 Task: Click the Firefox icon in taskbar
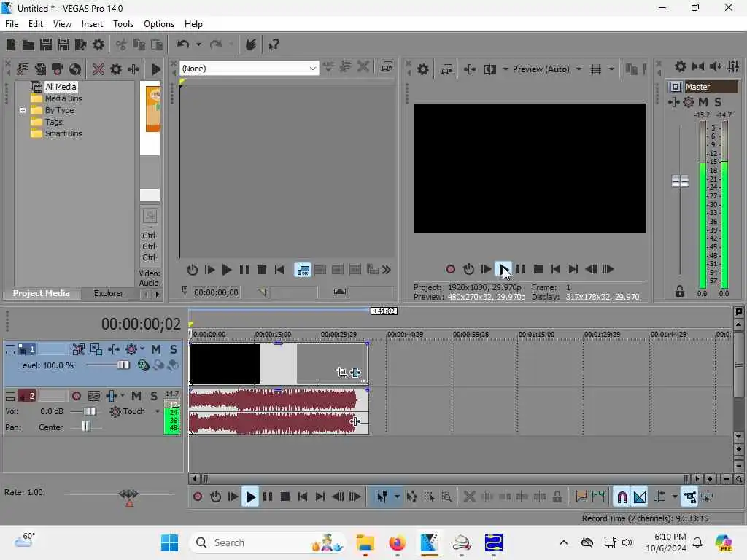(398, 542)
